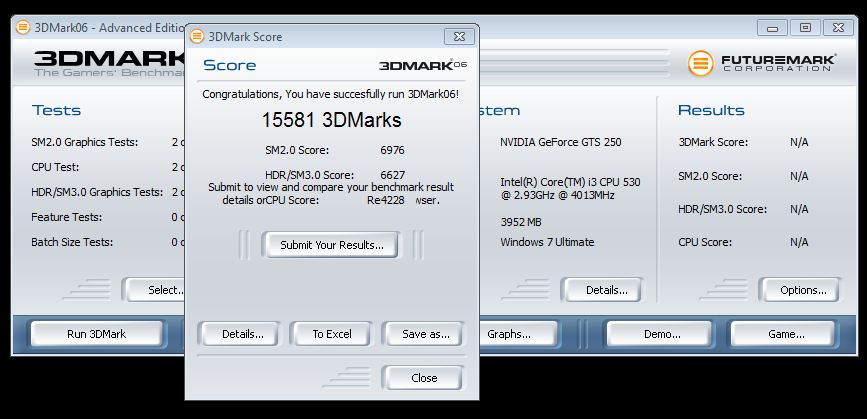Export scores with To Excel button
The image size is (867, 419).
(332, 334)
